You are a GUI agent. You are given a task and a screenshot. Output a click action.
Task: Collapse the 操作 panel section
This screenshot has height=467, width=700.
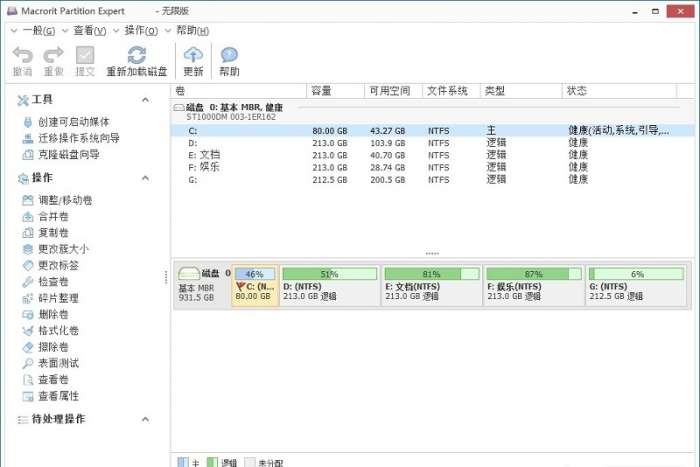(x=145, y=178)
